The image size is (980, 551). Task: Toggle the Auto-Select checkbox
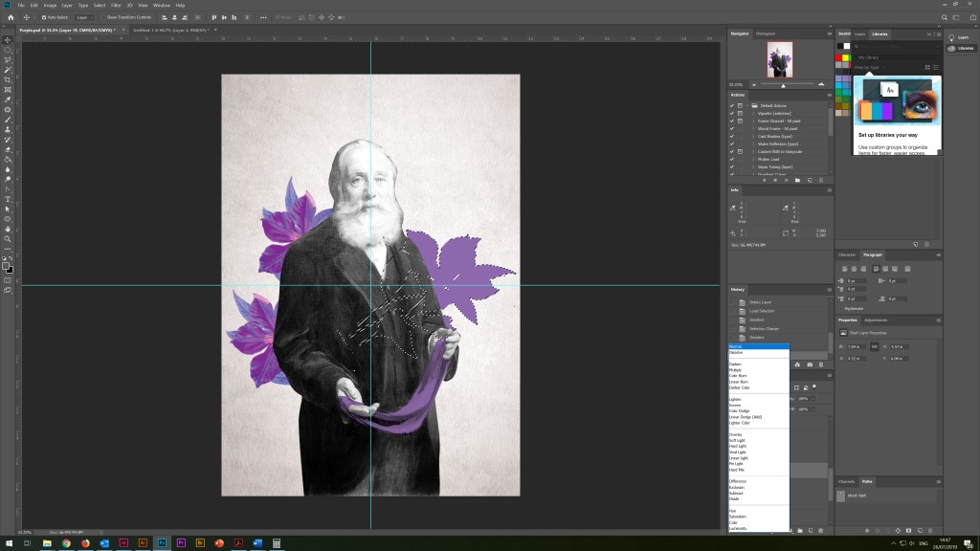(42, 17)
